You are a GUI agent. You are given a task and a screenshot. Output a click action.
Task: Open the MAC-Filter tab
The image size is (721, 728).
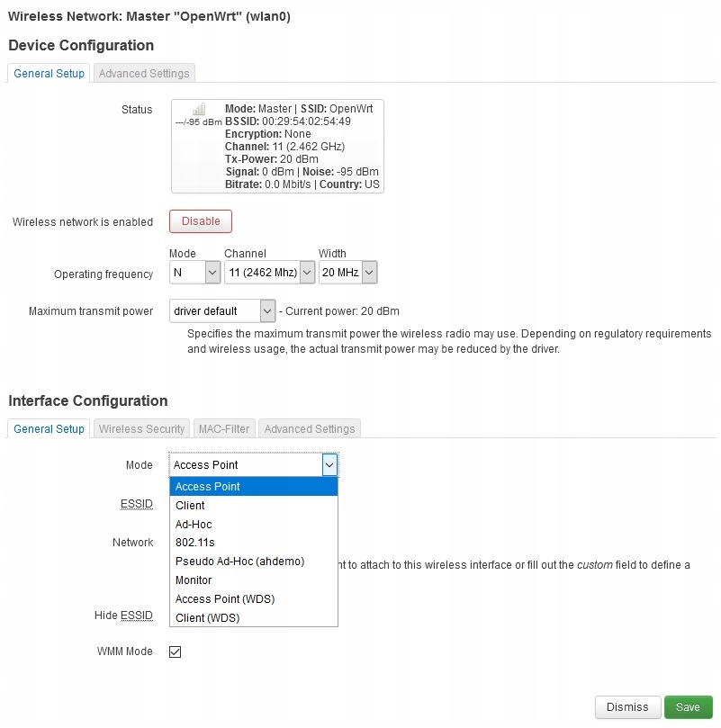pyautogui.click(x=225, y=429)
